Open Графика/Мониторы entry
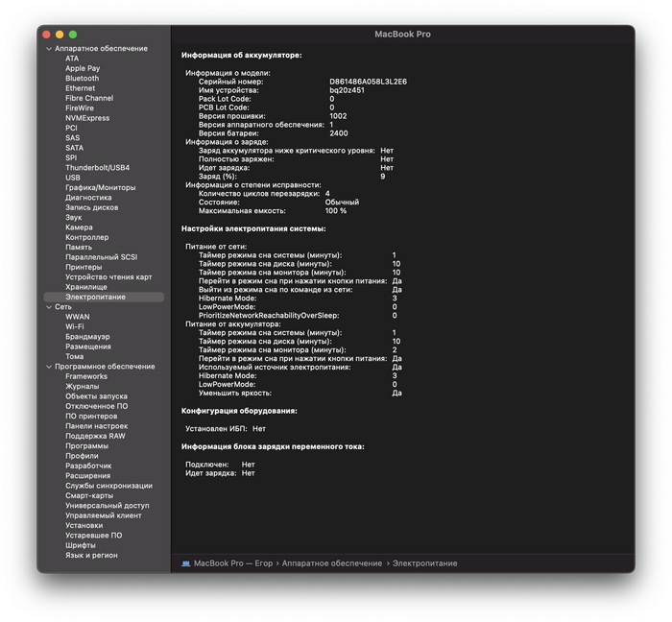The width and height of the screenshot is (672, 622). [x=100, y=187]
